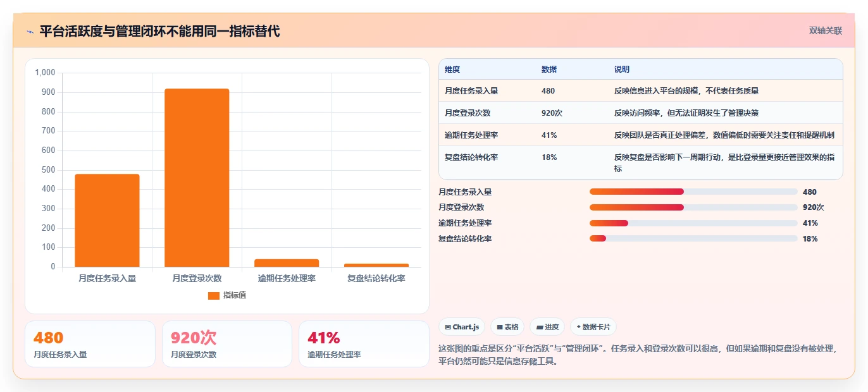The width and height of the screenshot is (868, 392).
Task: Click the 表格 chip
Action: [x=507, y=327]
